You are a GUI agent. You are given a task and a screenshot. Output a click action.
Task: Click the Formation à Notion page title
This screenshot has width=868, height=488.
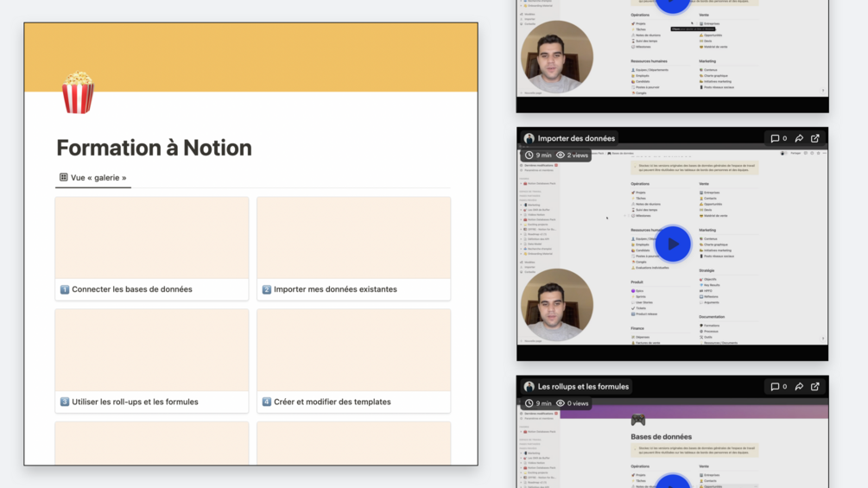(154, 148)
